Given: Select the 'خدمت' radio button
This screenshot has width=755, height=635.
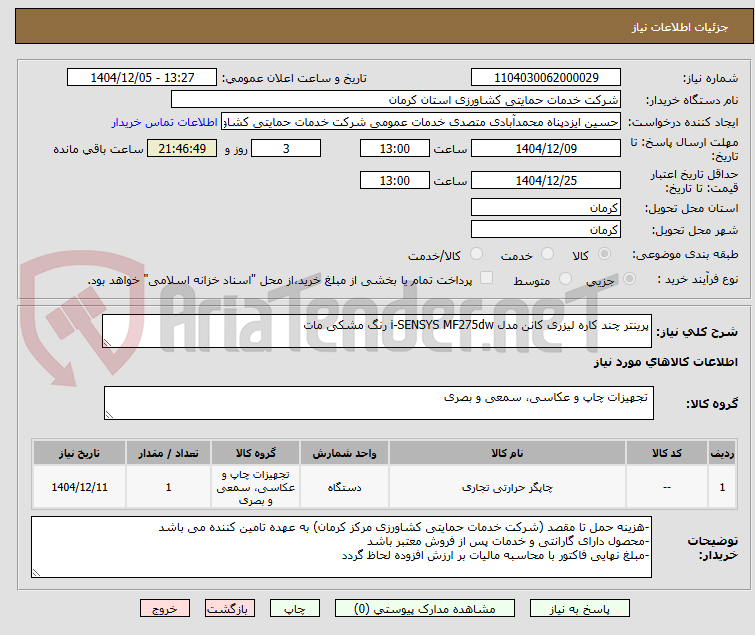Looking at the screenshot, I should coord(547,254).
